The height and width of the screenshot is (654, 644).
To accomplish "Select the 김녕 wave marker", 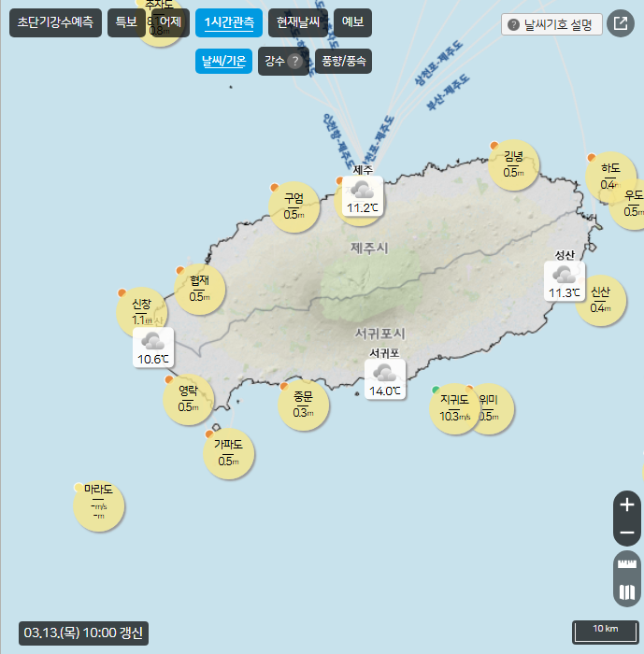I will (513, 165).
